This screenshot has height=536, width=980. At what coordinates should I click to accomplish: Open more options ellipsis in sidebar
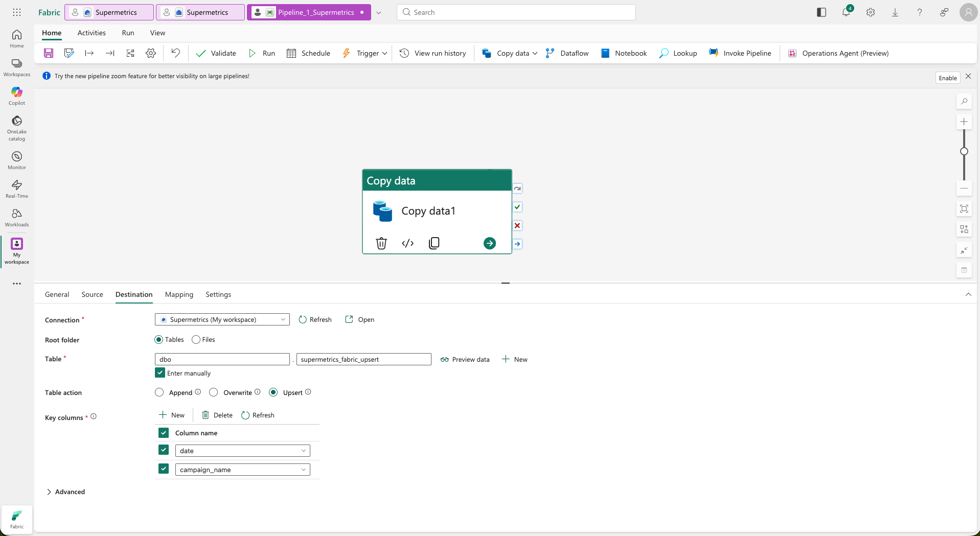(17, 284)
